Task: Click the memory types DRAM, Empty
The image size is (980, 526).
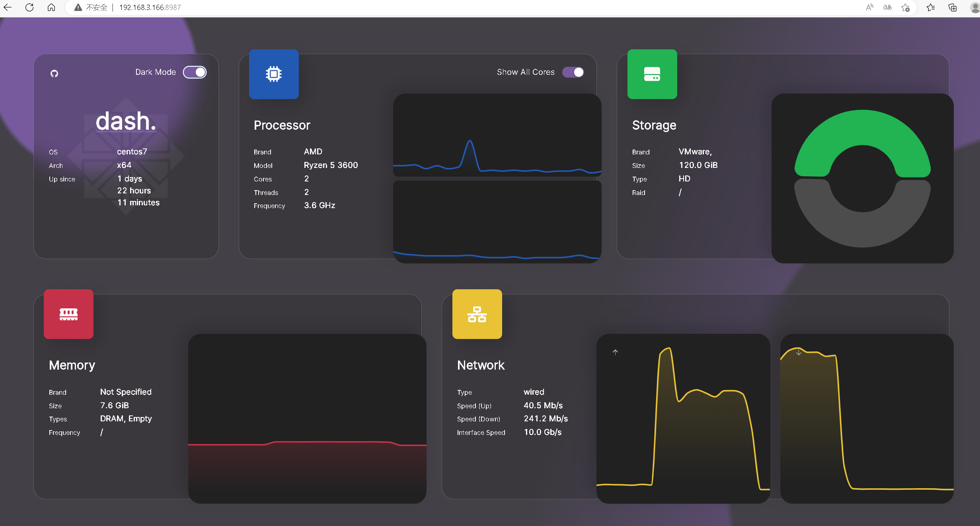Action: coord(126,419)
